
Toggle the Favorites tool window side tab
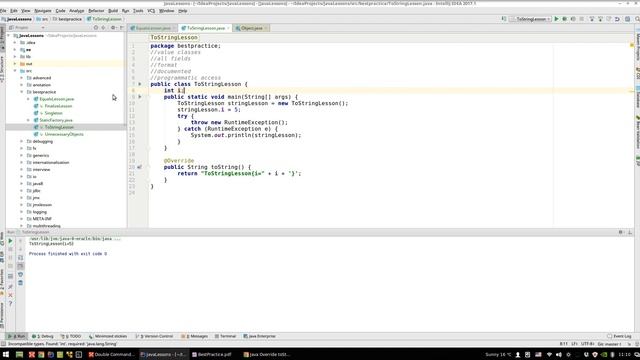(x=2, y=281)
